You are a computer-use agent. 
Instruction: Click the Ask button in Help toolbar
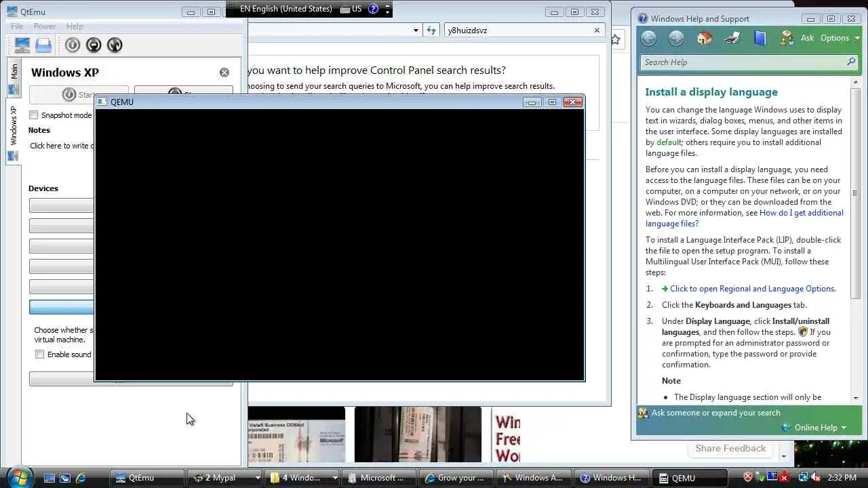(807, 38)
